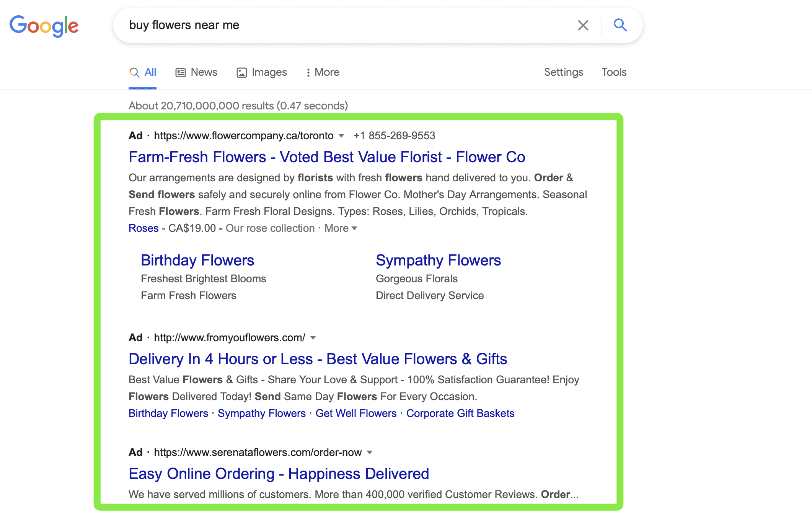The width and height of the screenshot is (812, 521).
Task: Open 'Easy Online Ordering - Happiness Delivered' ad
Action: [279, 474]
